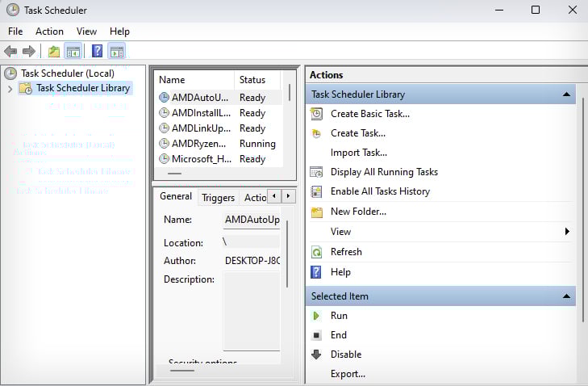Click the Help icon in the Actions pane
The image size is (588, 386).
[316, 272]
